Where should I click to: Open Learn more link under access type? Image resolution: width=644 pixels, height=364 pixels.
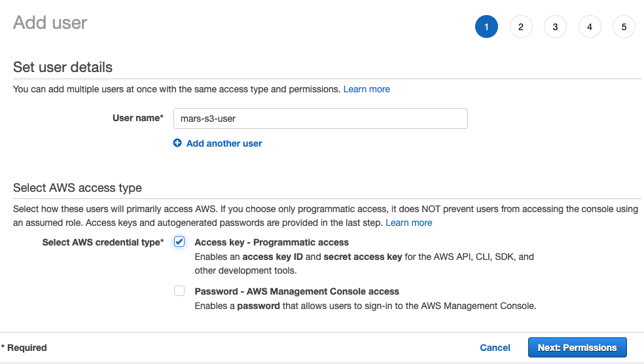408,223
